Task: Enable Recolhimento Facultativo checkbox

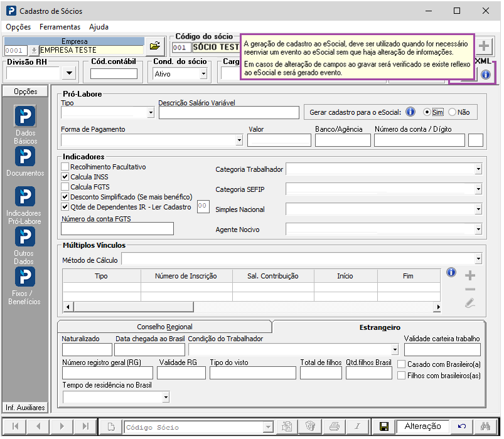Action: coord(65,166)
